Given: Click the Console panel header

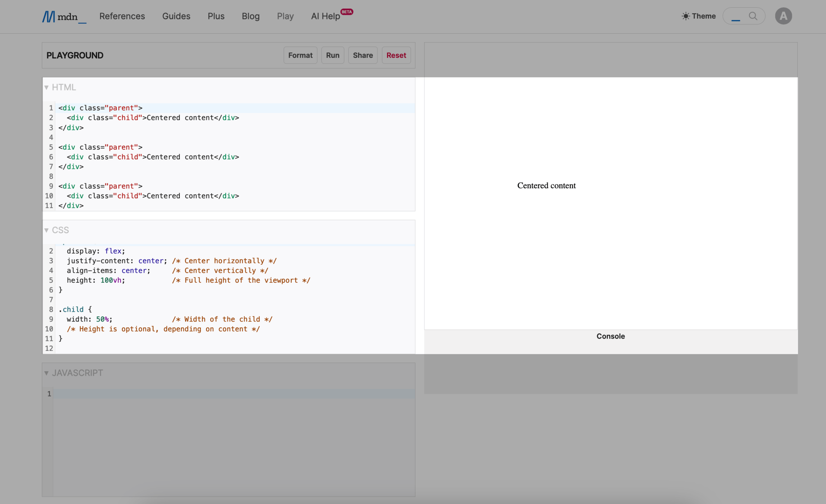Looking at the screenshot, I should coord(610,336).
